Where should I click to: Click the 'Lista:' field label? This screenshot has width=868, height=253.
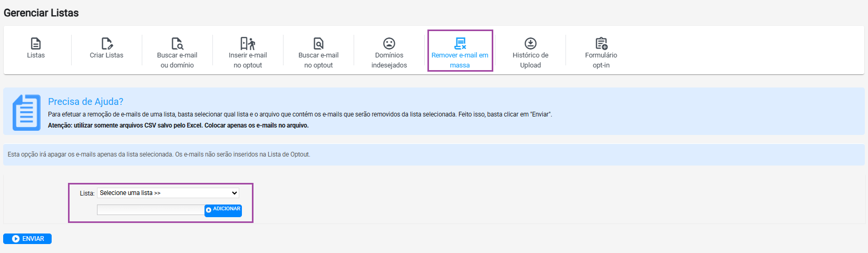87,193
